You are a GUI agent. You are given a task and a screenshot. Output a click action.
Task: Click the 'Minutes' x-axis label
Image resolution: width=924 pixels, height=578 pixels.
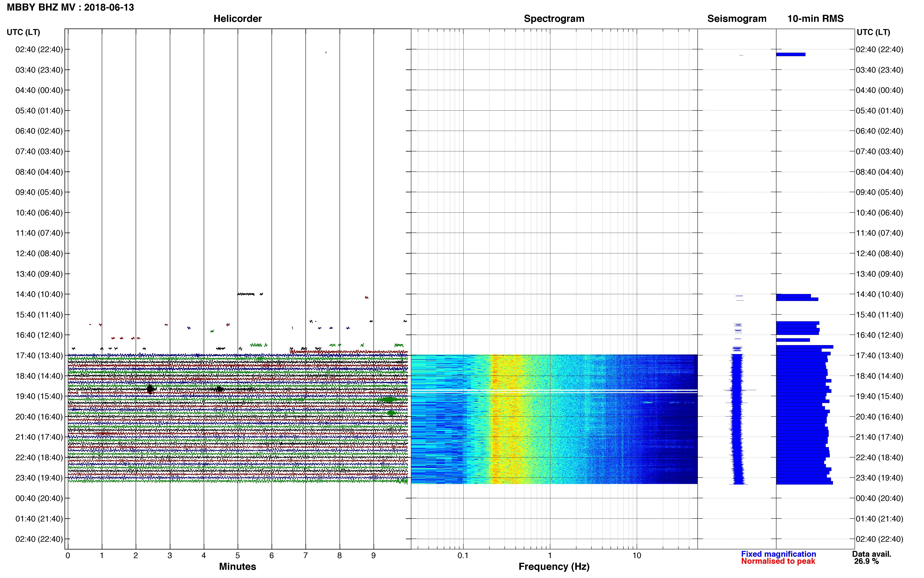pyautogui.click(x=238, y=566)
